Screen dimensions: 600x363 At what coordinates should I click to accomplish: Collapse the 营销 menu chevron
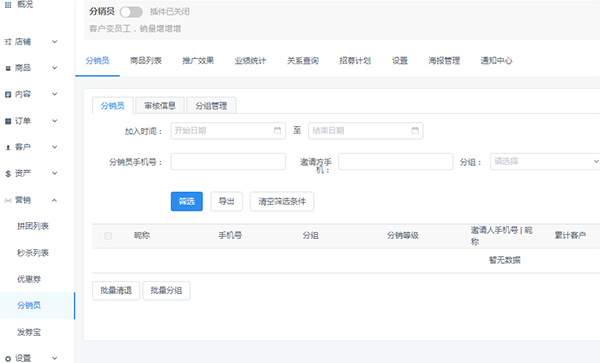click(55, 200)
